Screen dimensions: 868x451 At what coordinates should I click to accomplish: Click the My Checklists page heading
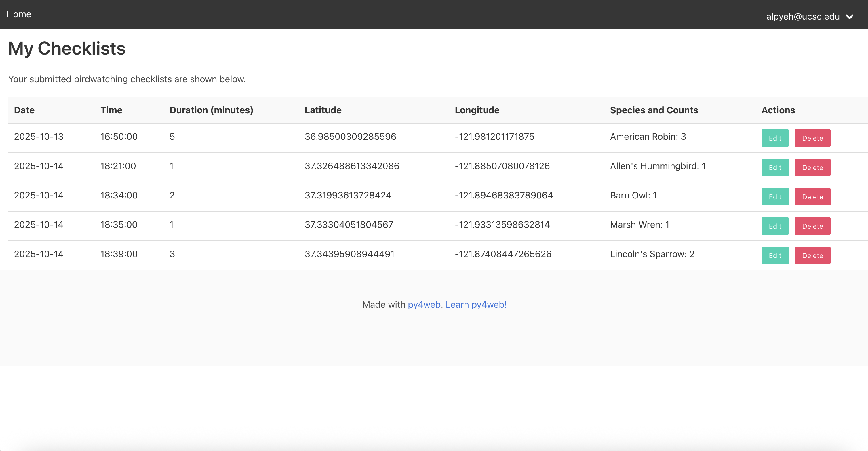[67, 49]
